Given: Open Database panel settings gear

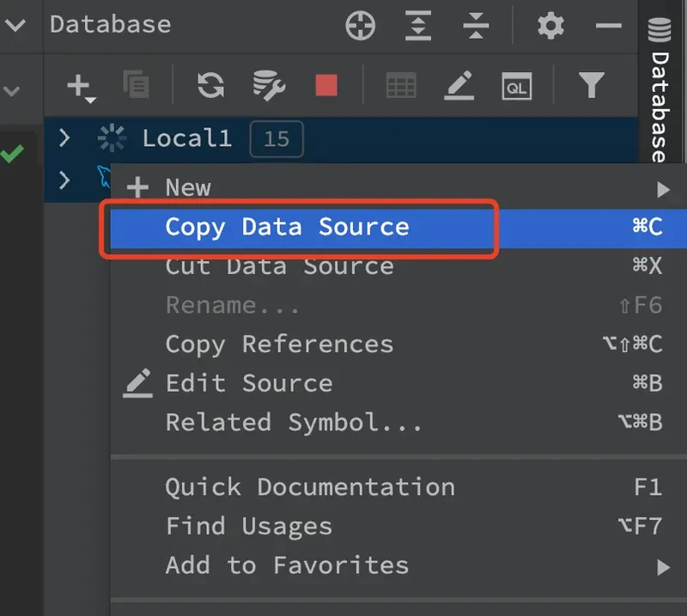Looking at the screenshot, I should (x=550, y=27).
